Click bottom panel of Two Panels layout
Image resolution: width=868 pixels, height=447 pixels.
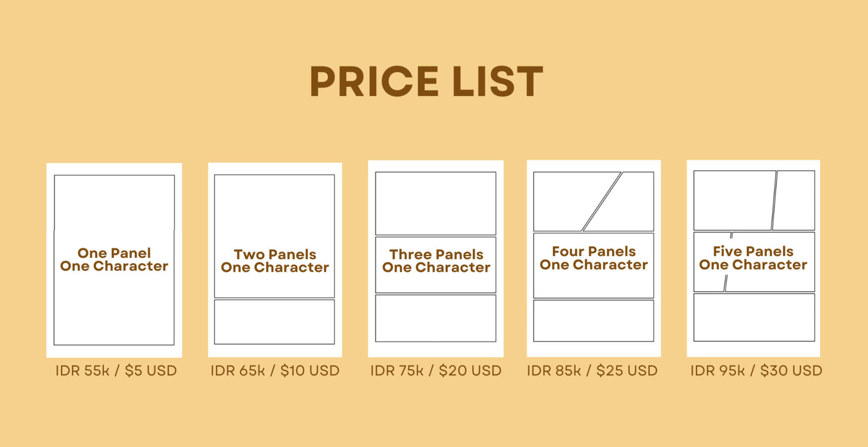[274, 322]
